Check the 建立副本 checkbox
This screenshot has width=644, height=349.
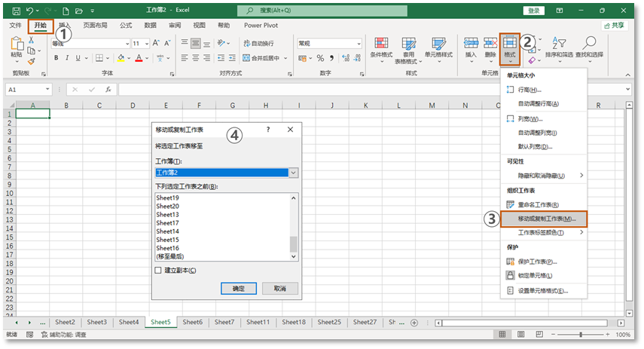158,270
